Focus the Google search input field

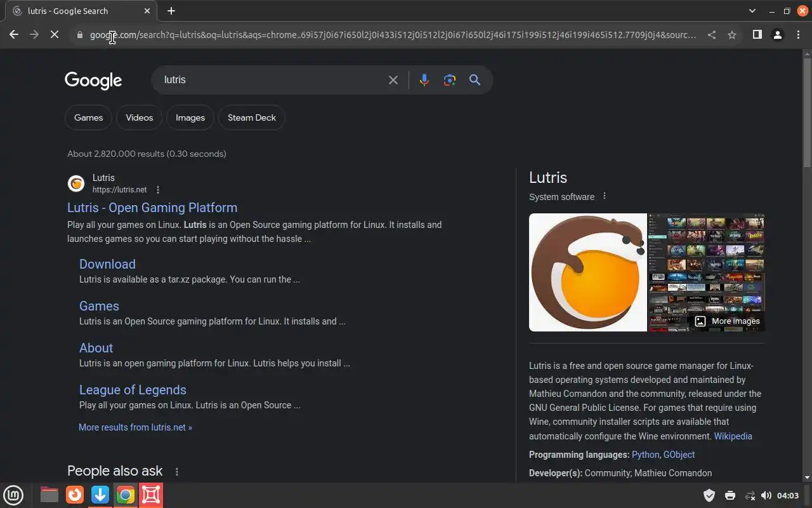click(272, 80)
